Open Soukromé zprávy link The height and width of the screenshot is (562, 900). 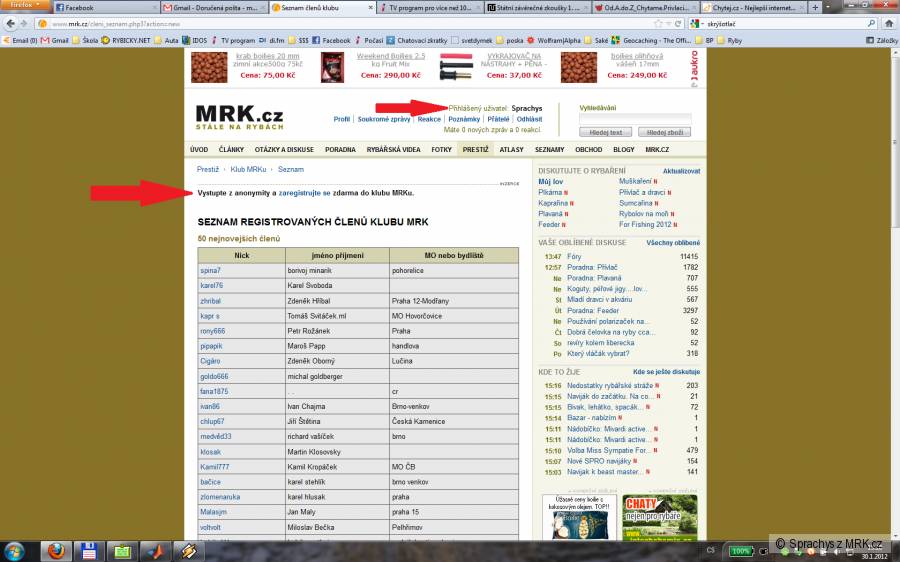coord(383,119)
